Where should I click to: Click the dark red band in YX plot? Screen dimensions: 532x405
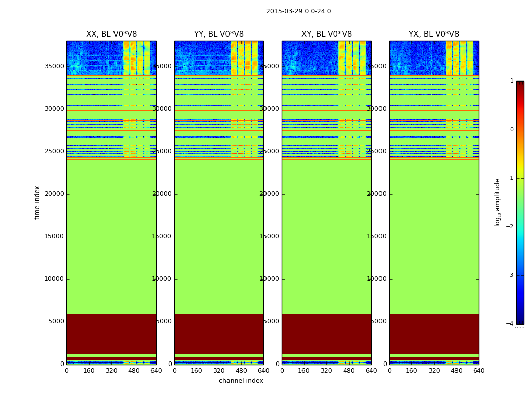[434, 334]
